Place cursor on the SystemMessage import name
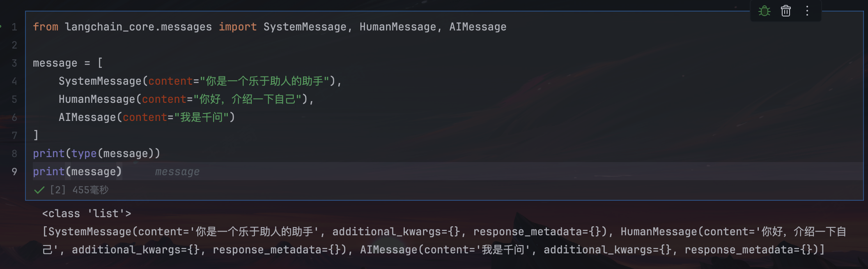 pyautogui.click(x=305, y=27)
